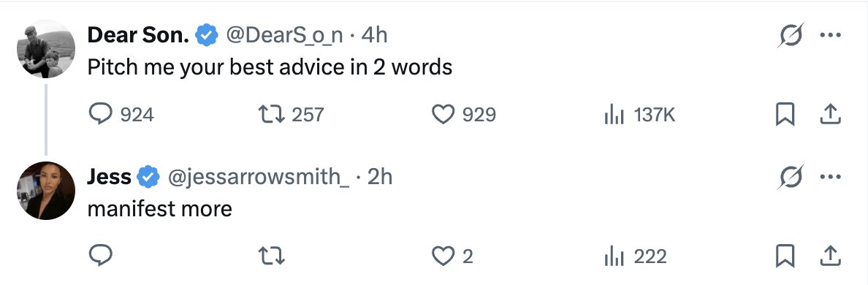The image size is (868, 285).
Task: Open Grok icon on Jess's reply
Action: pos(791,177)
